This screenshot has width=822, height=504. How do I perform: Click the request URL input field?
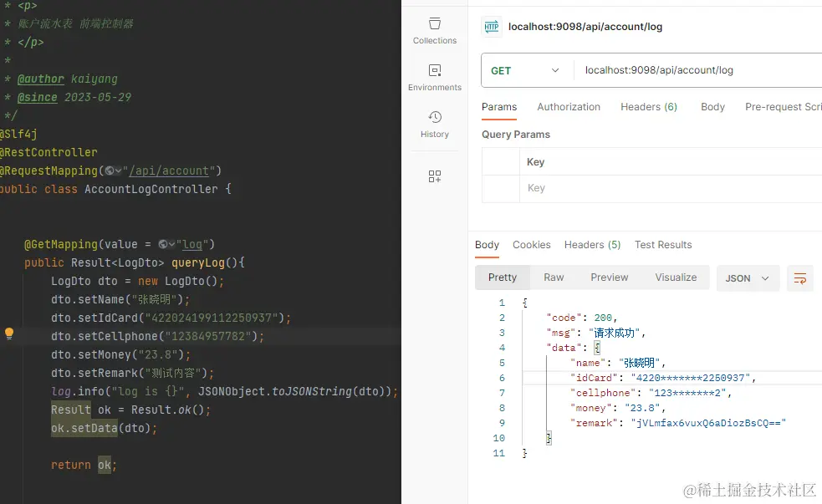698,70
